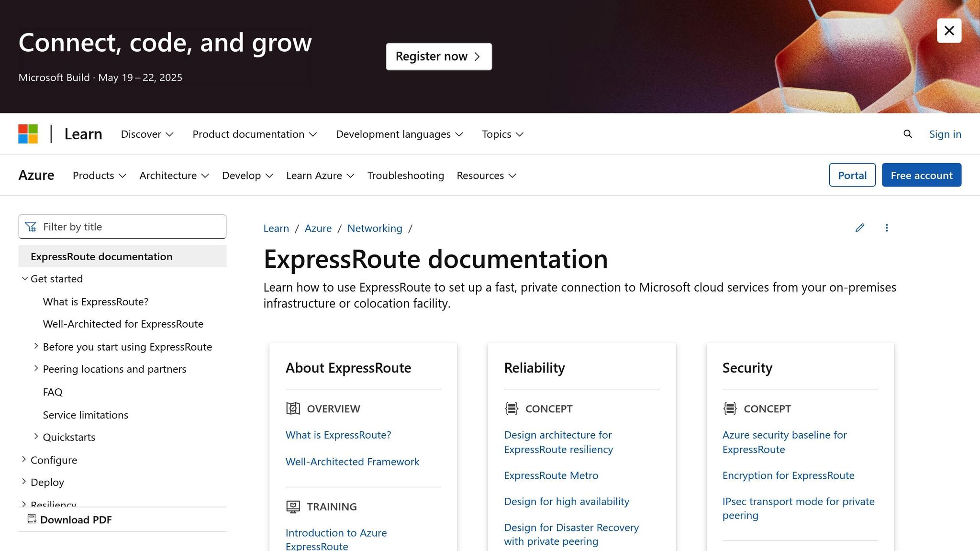The width and height of the screenshot is (980, 551).
Task: Open Design architecture for ExpressRoute resiliency
Action: click(558, 442)
